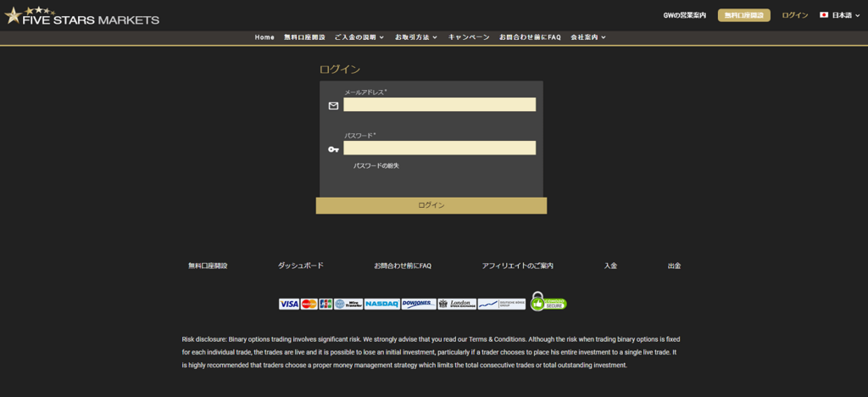The width and height of the screenshot is (868, 397).
Task: Click the Dow Jones logo badge
Action: pos(419,304)
